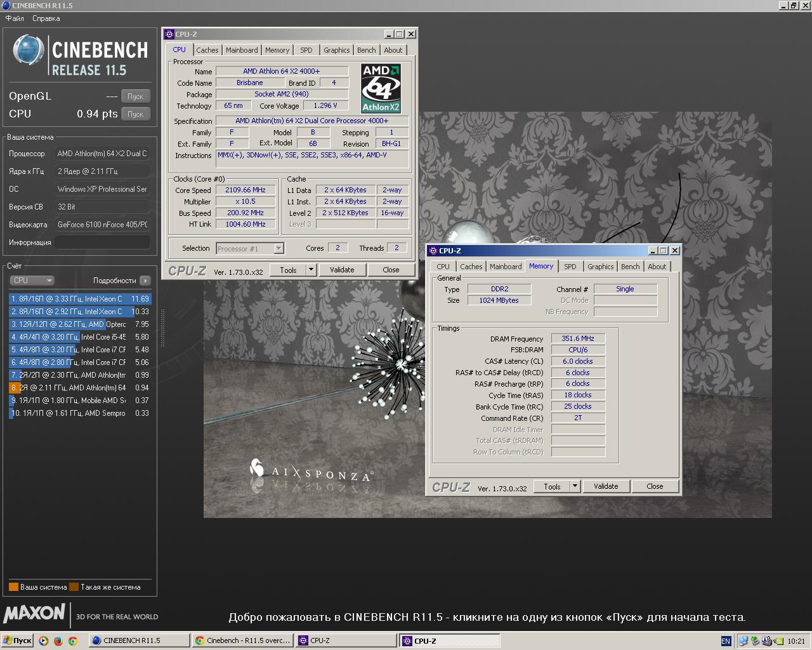Image resolution: width=812 pixels, height=650 pixels.
Task: Click the back CPU-Z window title icon
Action: (169, 34)
